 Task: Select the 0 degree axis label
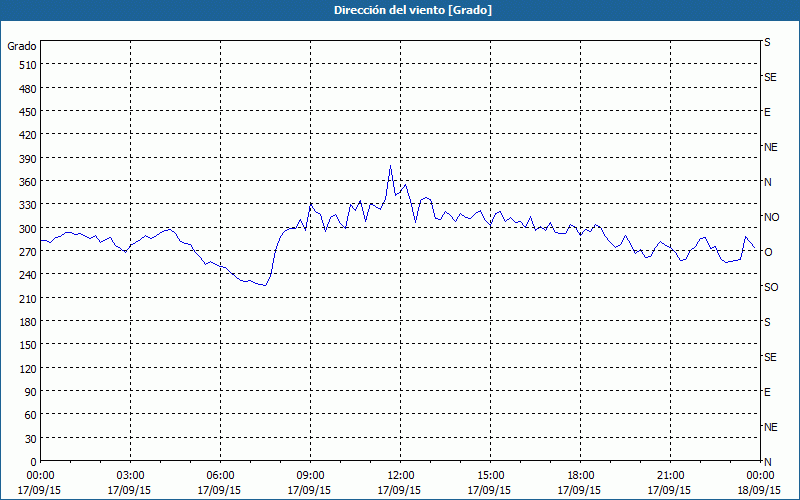(x=34, y=462)
